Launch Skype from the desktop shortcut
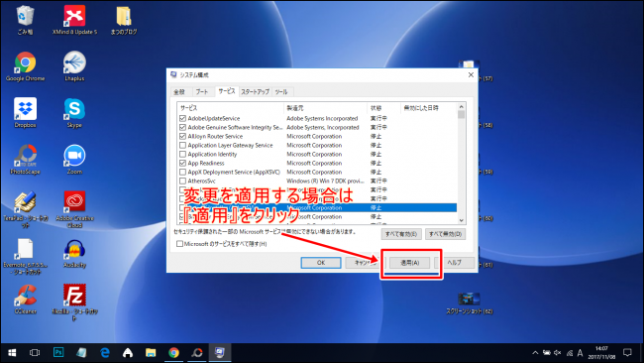This screenshot has height=363, width=644. click(x=74, y=113)
